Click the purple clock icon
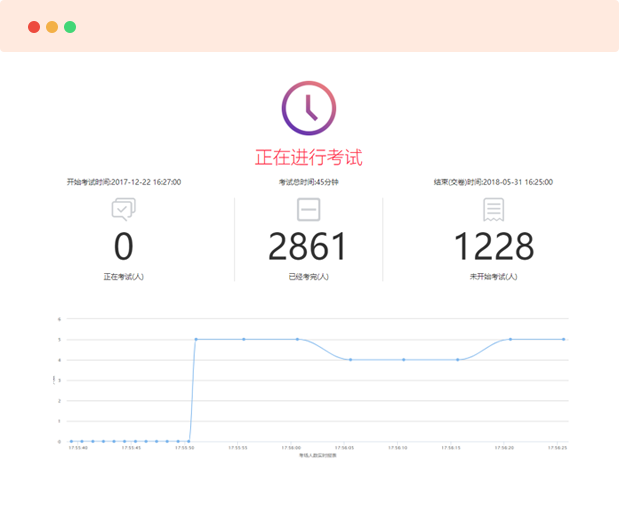 pyautogui.click(x=308, y=107)
